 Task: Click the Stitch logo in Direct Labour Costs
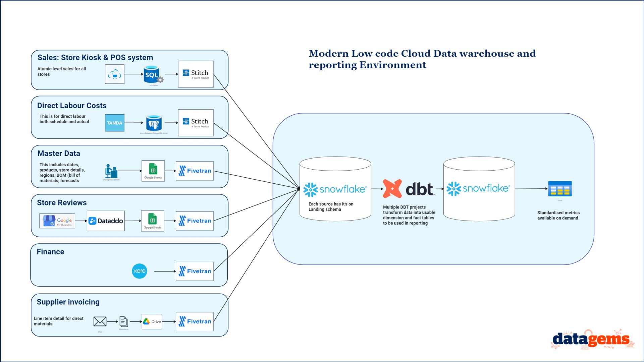196,123
